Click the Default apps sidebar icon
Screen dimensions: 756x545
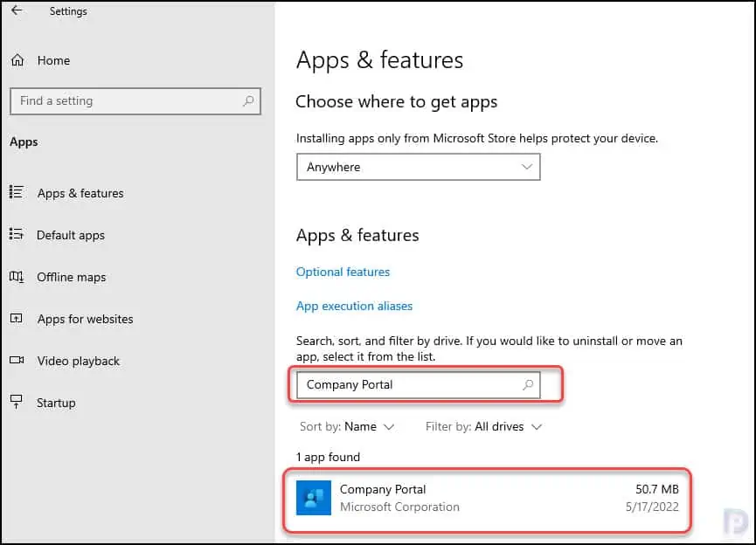(x=17, y=235)
